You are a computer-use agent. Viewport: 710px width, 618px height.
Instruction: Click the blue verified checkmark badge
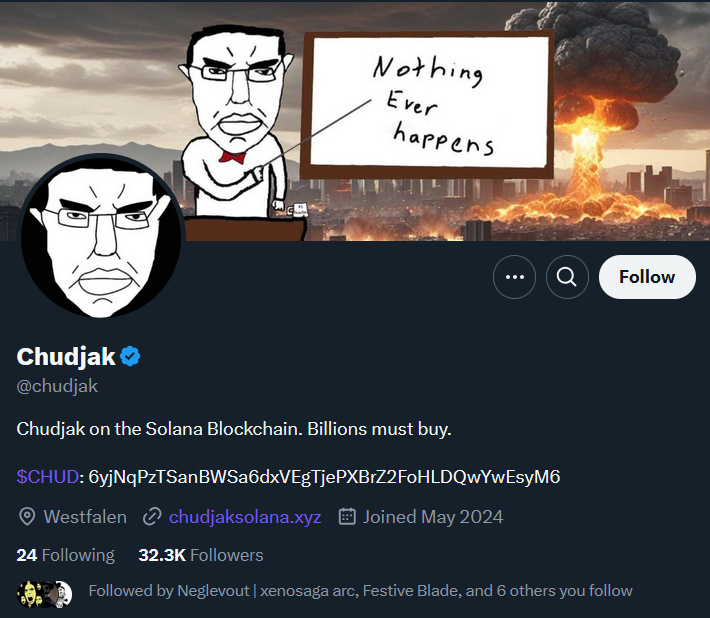coord(131,356)
